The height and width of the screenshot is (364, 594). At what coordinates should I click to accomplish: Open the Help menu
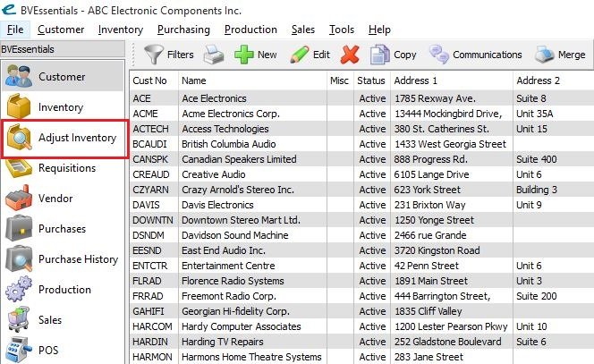(379, 30)
